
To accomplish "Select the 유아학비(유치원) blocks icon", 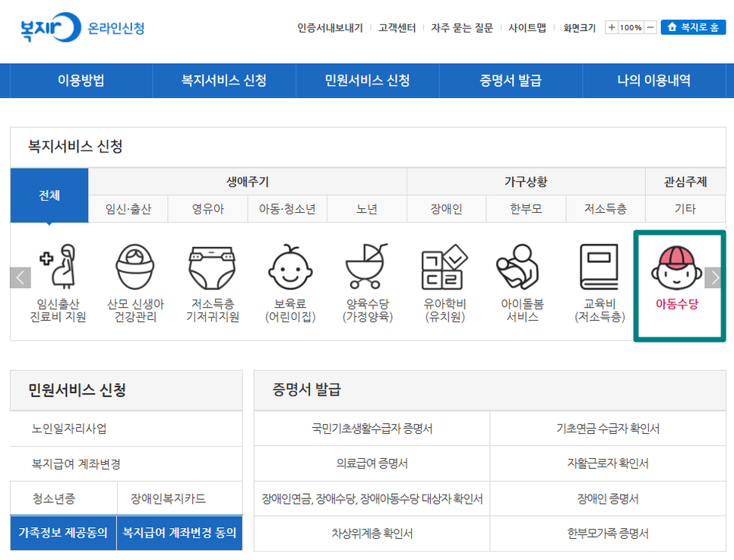I will click(445, 283).
